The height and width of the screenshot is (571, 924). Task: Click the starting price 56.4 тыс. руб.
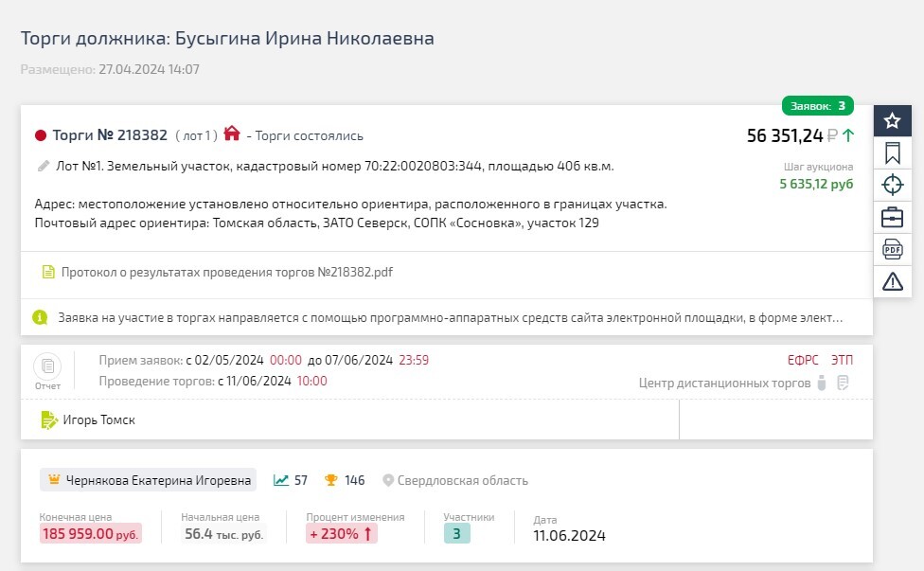pos(224,534)
